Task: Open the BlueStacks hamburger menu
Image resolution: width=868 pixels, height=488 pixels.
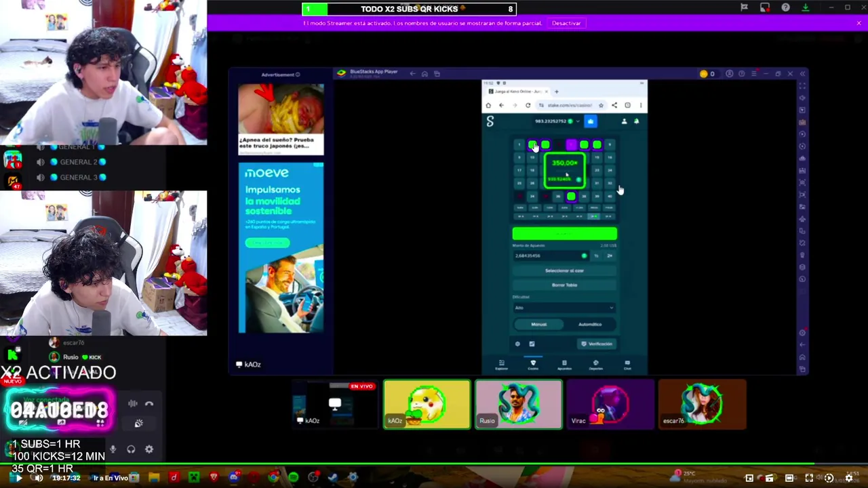Action: [x=753, y=74]
